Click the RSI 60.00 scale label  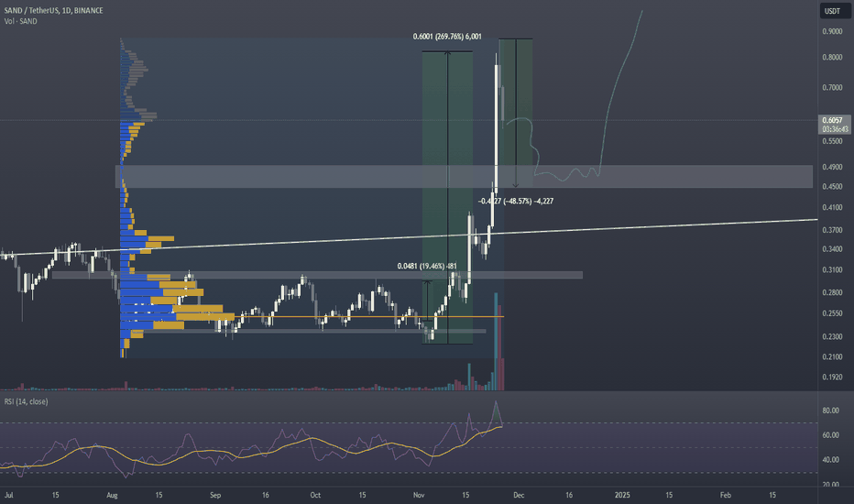830,435
